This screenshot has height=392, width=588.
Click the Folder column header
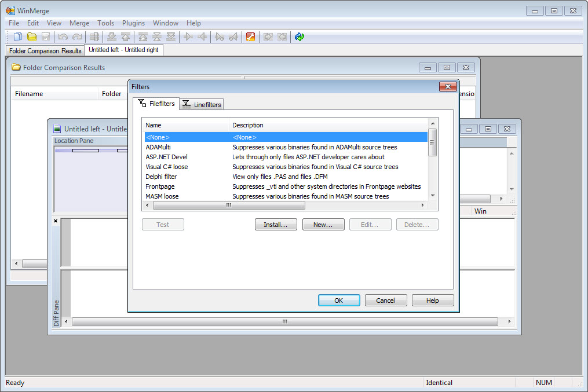tap(113, 94)
